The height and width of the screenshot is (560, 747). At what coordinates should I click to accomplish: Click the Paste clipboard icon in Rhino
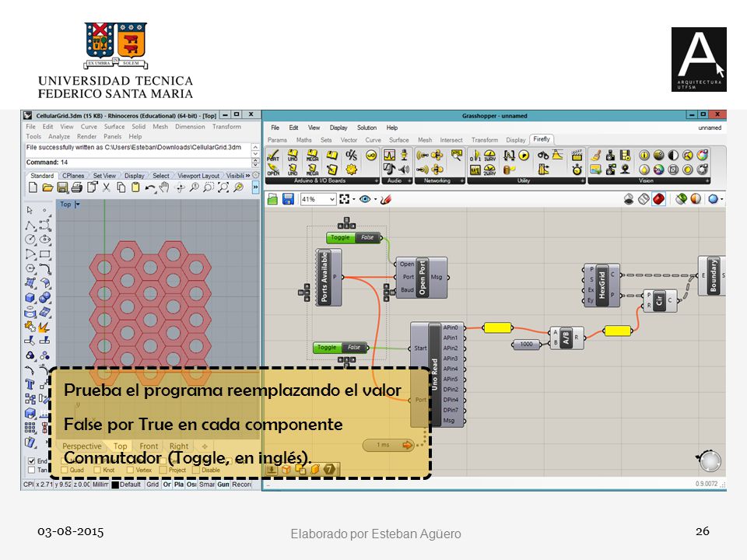point(135,187)
